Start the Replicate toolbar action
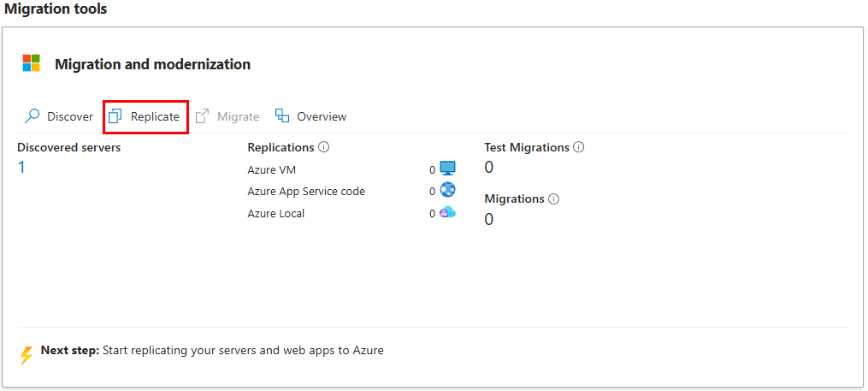The height and width of the screenshot is (391, 868). pos(145,116)
